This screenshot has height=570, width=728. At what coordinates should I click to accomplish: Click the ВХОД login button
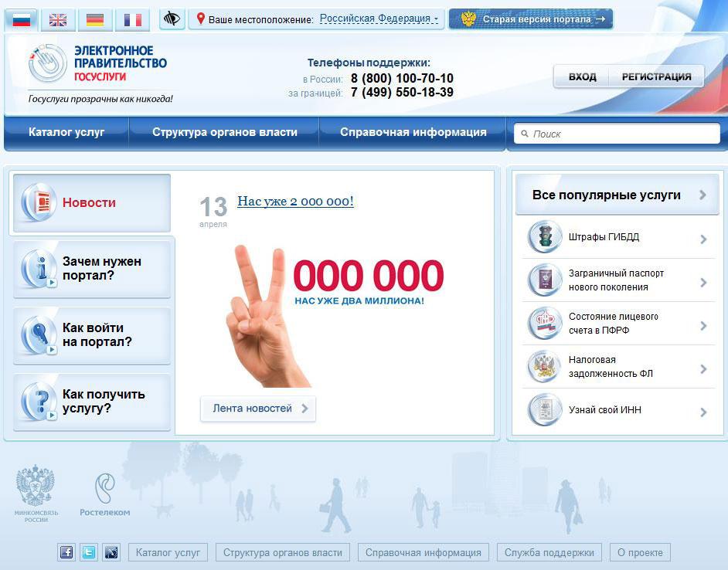[582, 76]
